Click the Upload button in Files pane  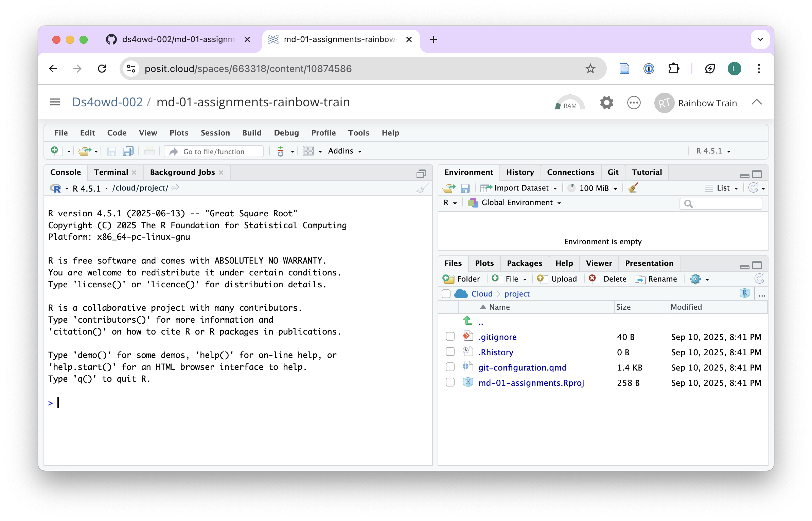tap(557, 279)
